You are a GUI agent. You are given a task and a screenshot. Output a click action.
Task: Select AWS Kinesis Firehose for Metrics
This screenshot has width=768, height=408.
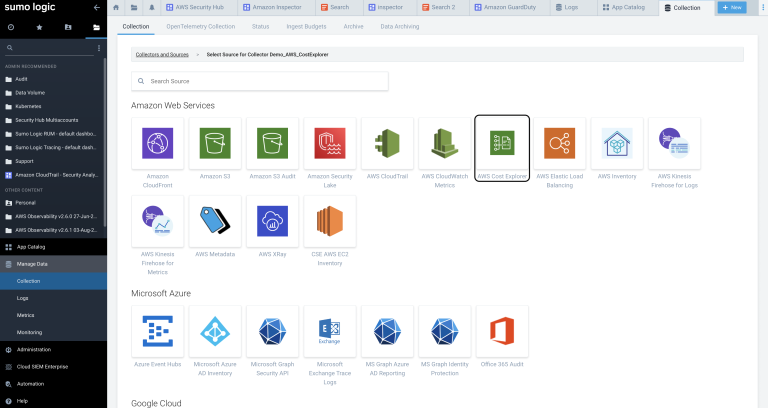[x=157, y=221]
